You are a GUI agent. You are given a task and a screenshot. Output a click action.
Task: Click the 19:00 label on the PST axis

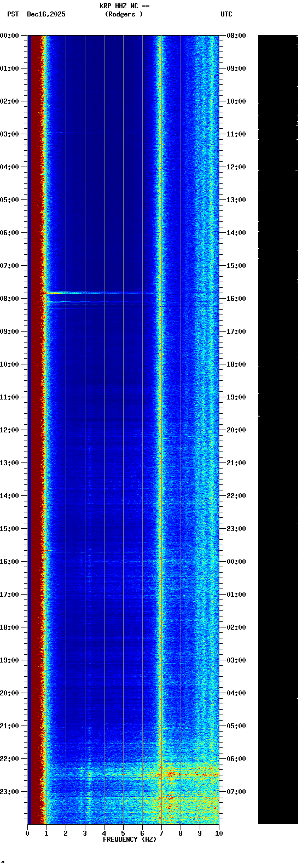tap(10, 660)
